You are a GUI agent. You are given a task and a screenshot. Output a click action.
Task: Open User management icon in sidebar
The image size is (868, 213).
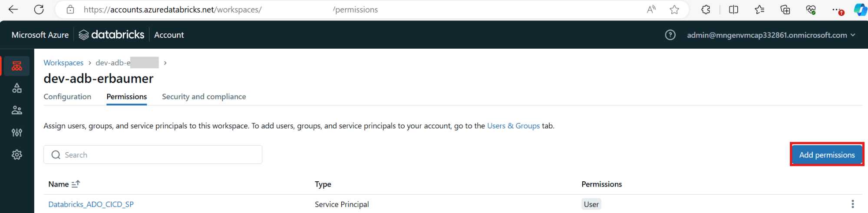17,110
